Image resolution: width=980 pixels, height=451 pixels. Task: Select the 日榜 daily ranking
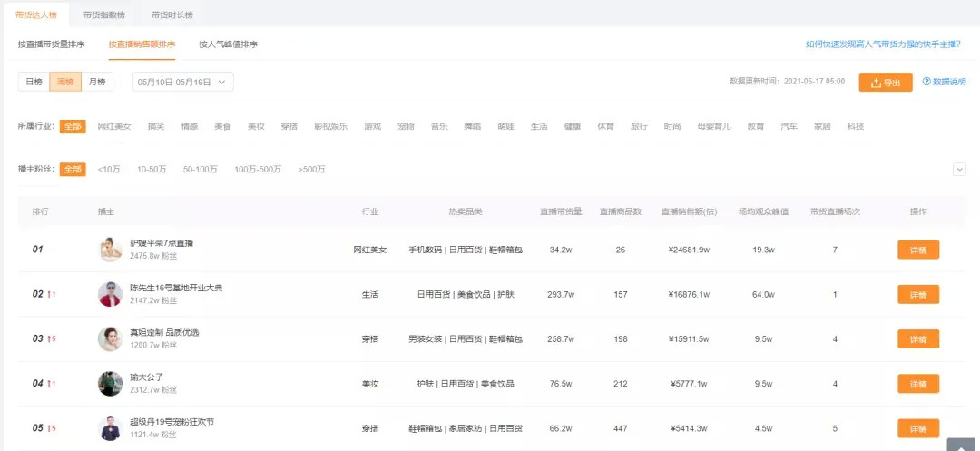click(34, 82)
